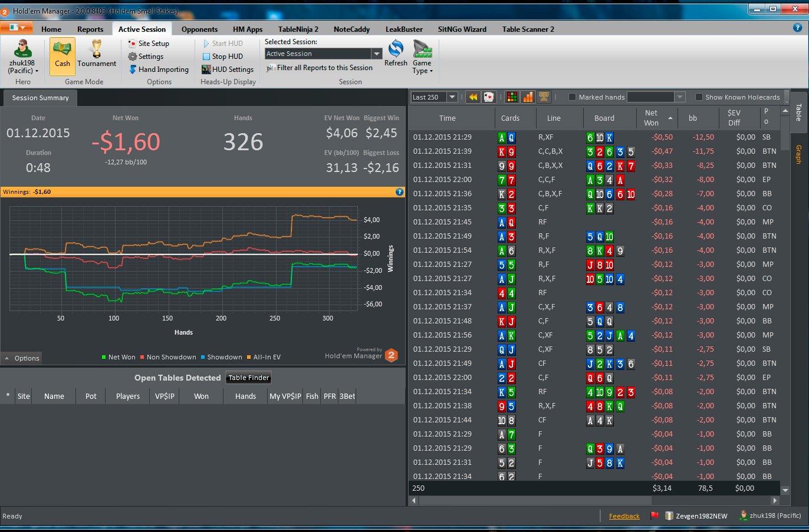Open the Feedback link
The image size is (809, 532).
point(624,516)
